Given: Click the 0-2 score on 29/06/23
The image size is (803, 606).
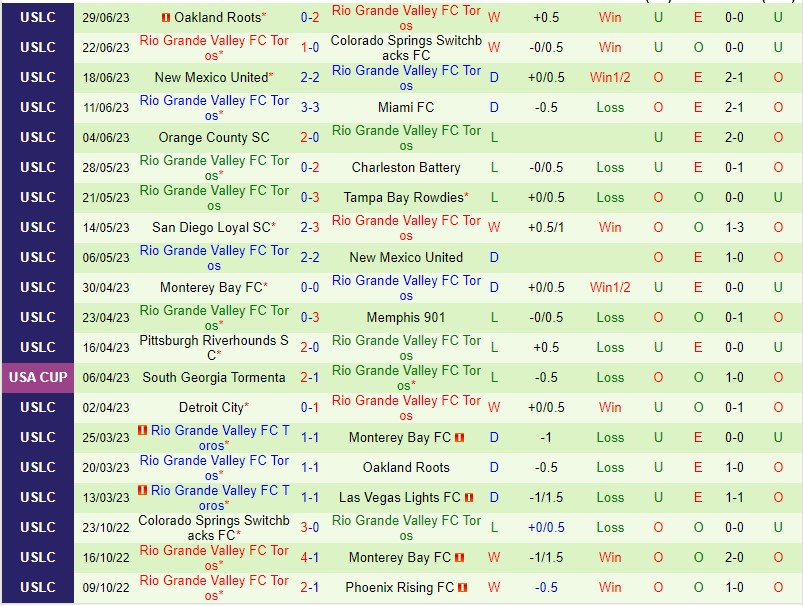Looking at the screenshot, I should pos(310,17).
